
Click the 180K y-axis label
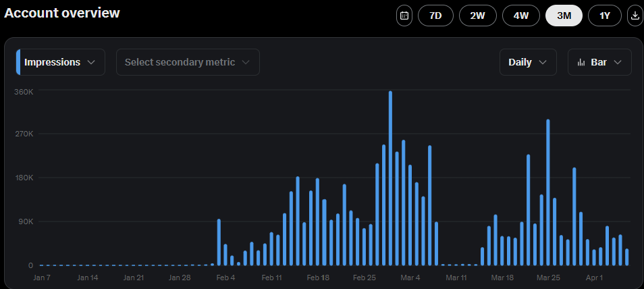(24, 178)
